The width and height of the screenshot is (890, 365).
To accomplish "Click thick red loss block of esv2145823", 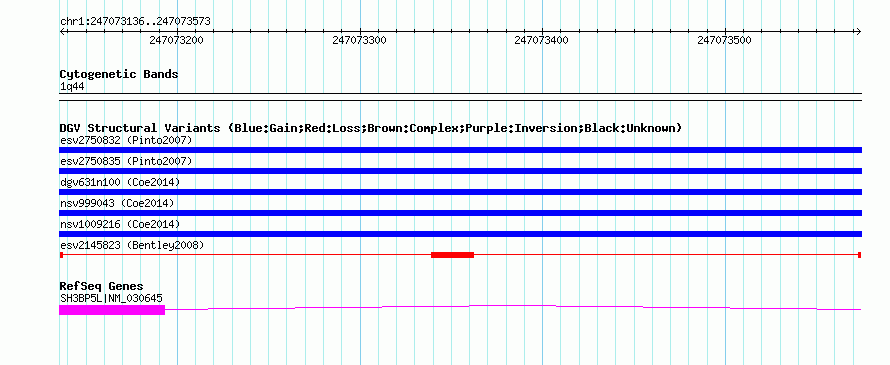I will coord(452,255).
